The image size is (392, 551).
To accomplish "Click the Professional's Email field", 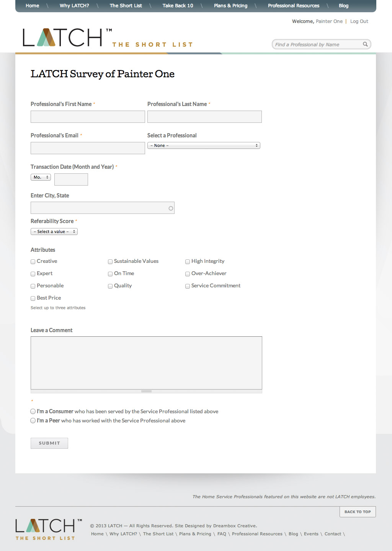I will (88, 148).
